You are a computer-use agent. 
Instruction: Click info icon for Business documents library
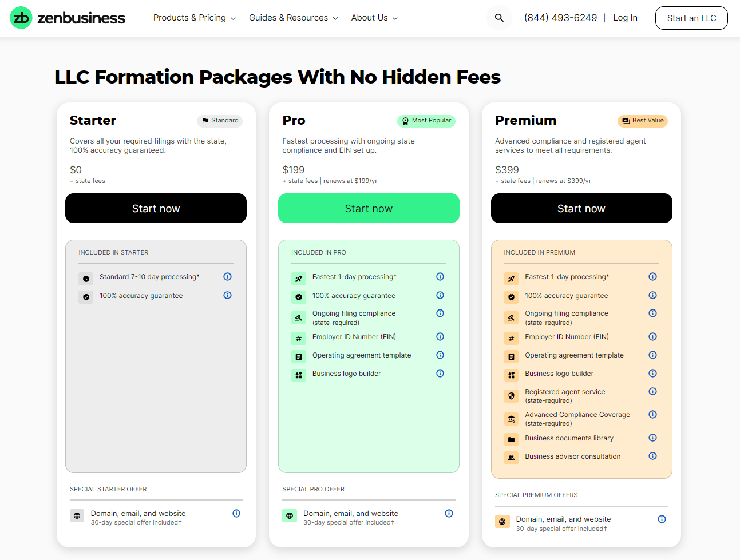pos(652,438)
